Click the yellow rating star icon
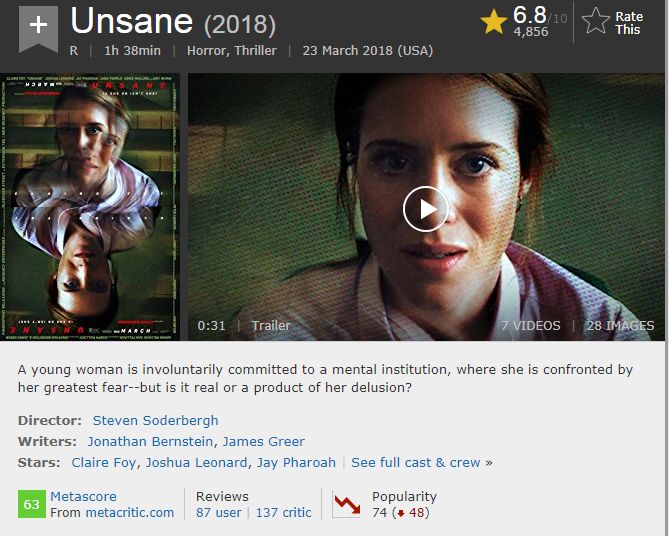 click(x=494, y=22)
